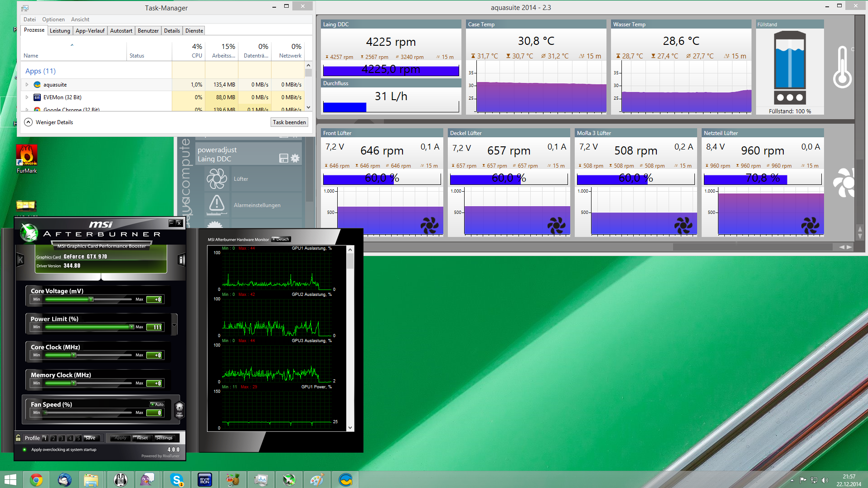
Task: Open Alarmeinstellungen warning triangle icon
Action: [217, 204]
